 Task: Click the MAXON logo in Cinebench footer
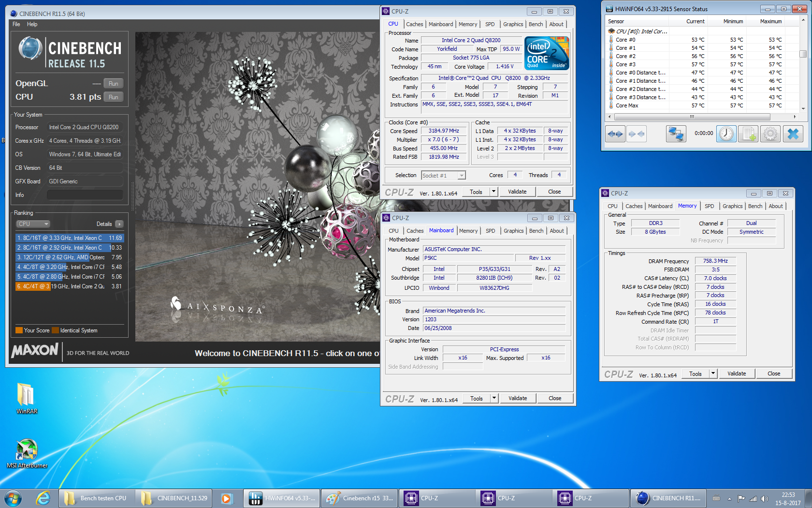pos(35,350)
